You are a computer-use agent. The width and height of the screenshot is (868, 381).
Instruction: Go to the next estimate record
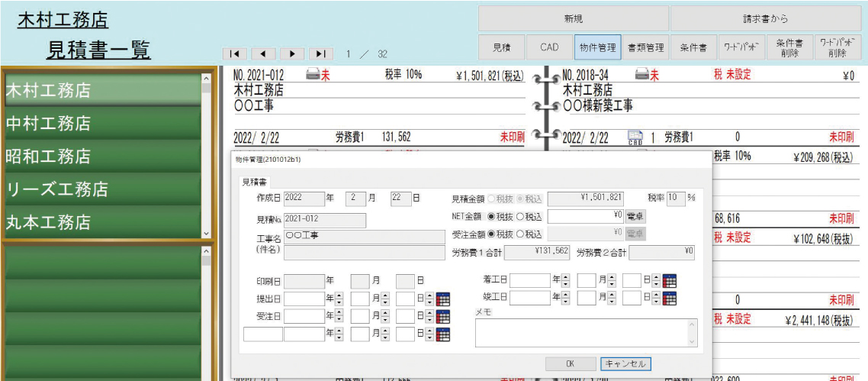click(x=292, y=53)
